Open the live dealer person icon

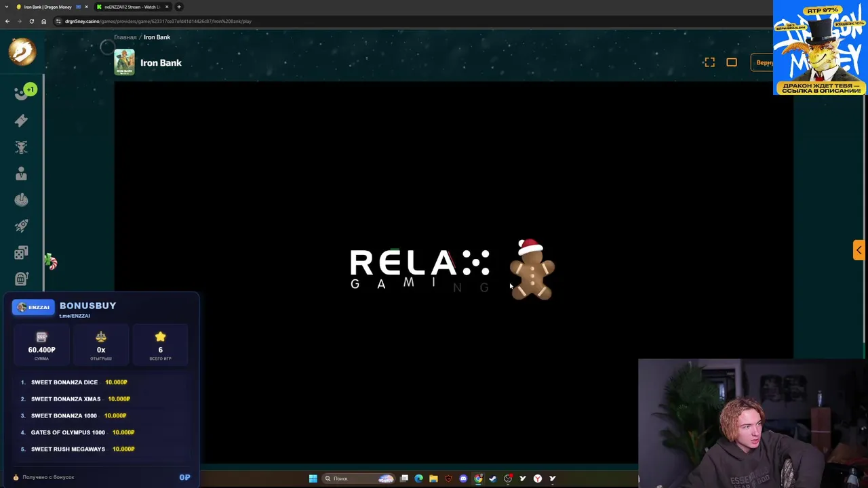(21, 174)
